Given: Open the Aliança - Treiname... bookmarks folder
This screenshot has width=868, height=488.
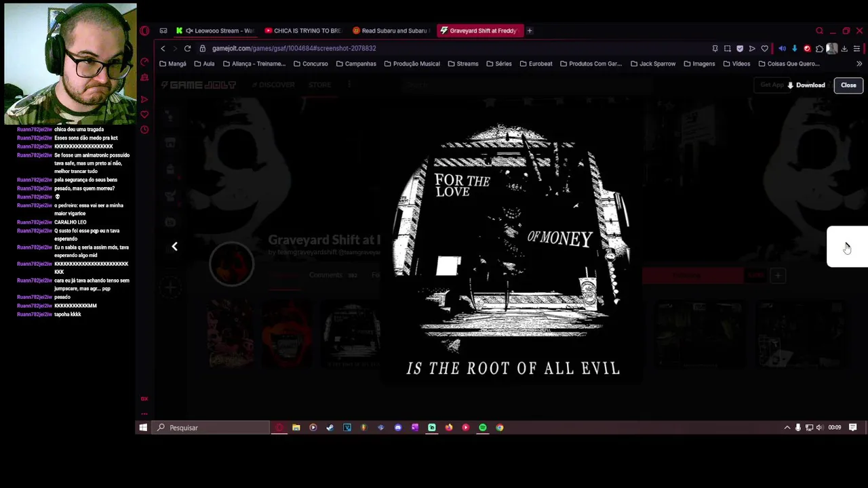Looking at the screenshot, I should 254,64.
